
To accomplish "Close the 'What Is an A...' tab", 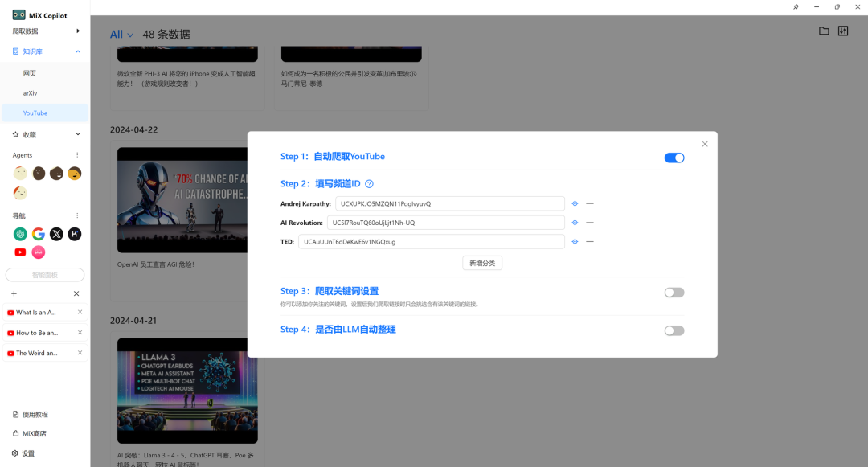I will click(80, 312).
